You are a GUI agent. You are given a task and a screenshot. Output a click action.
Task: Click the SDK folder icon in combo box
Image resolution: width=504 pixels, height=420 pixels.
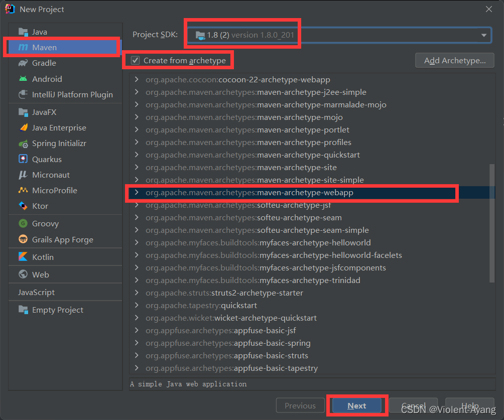[x=201, y=35]
